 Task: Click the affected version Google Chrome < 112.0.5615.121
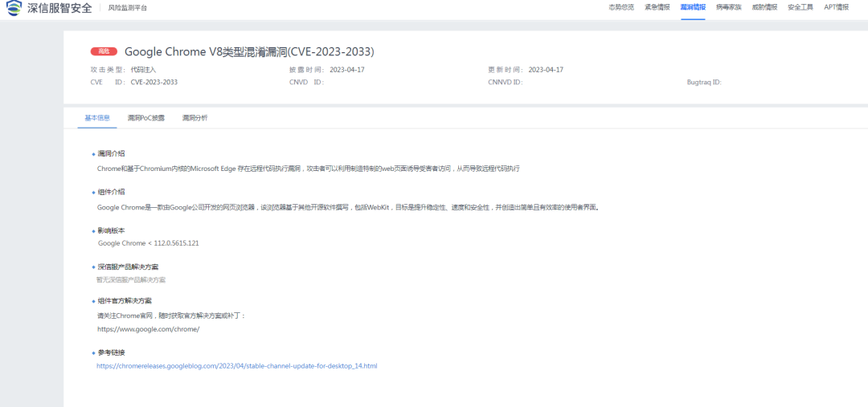[149, 243]
